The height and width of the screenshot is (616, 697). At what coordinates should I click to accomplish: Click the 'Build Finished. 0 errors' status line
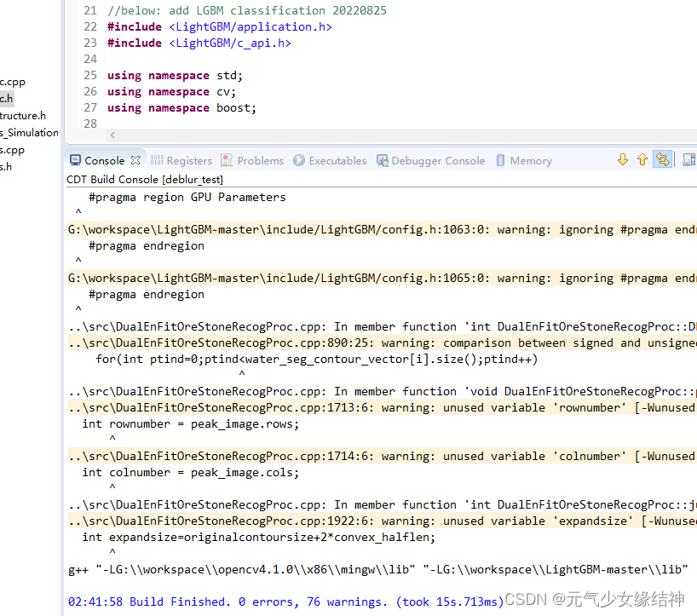(285, 602)
